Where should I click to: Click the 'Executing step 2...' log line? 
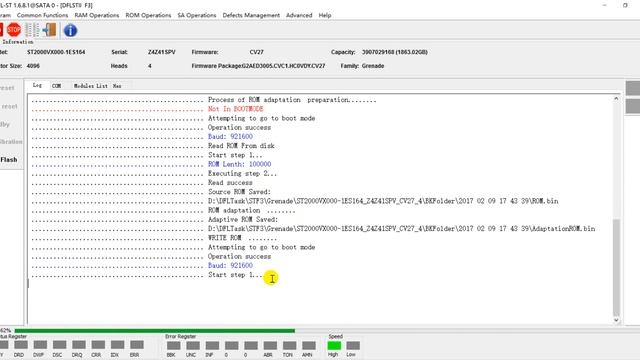[x=242, y=173]
